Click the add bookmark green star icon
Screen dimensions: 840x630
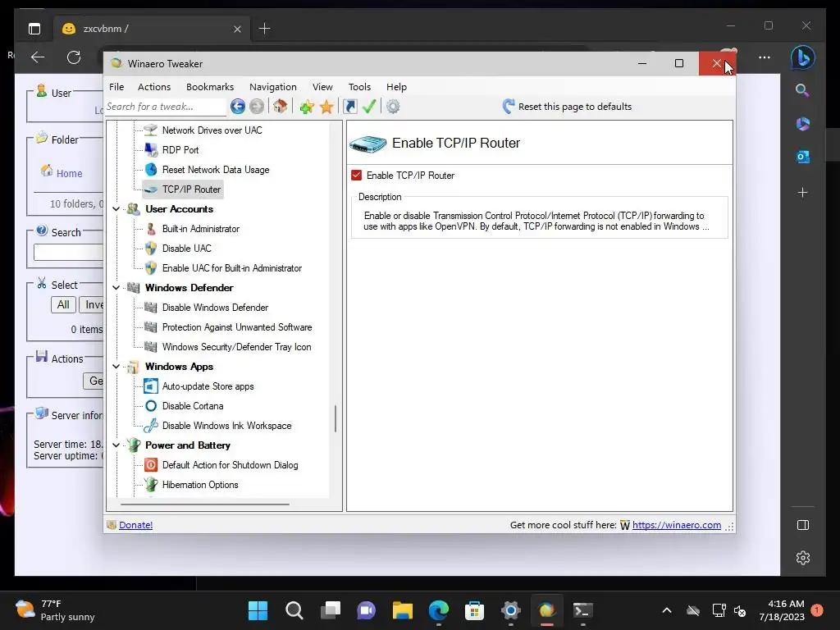click(307, 107)
